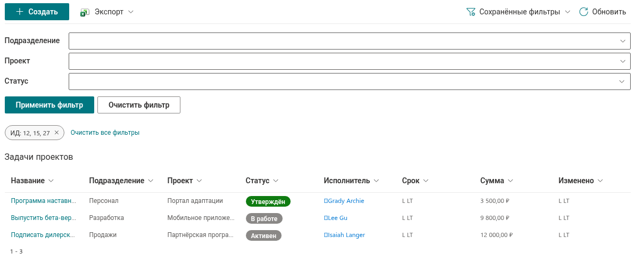The width and height of the screenshot is (644, 261).
Task: Click the Разработка cell
Action: click(x=106, y=218)
